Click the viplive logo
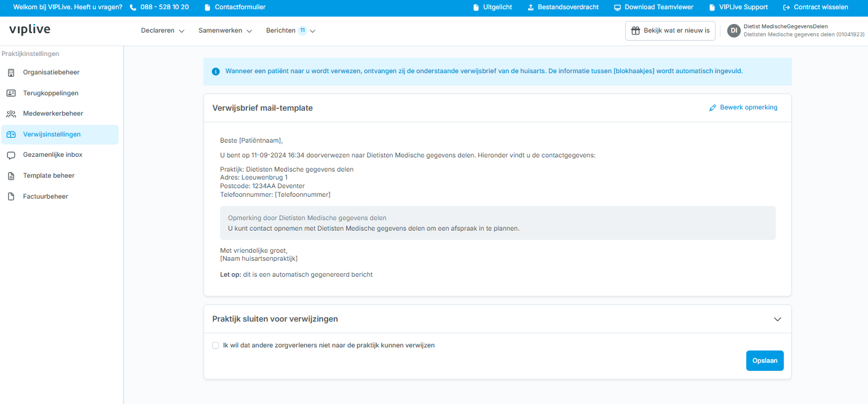 30,30
